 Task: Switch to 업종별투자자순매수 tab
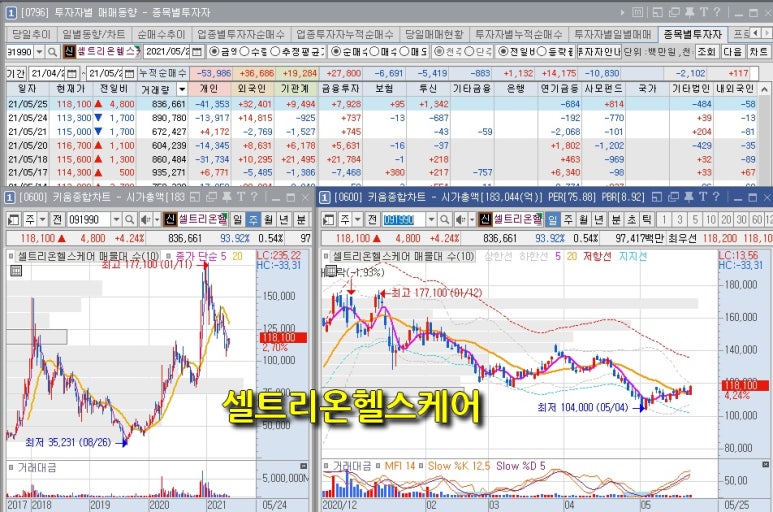241,34
